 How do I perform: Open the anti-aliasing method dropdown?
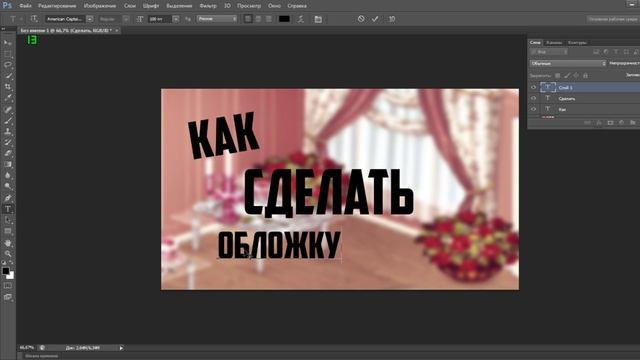(217, 19)
